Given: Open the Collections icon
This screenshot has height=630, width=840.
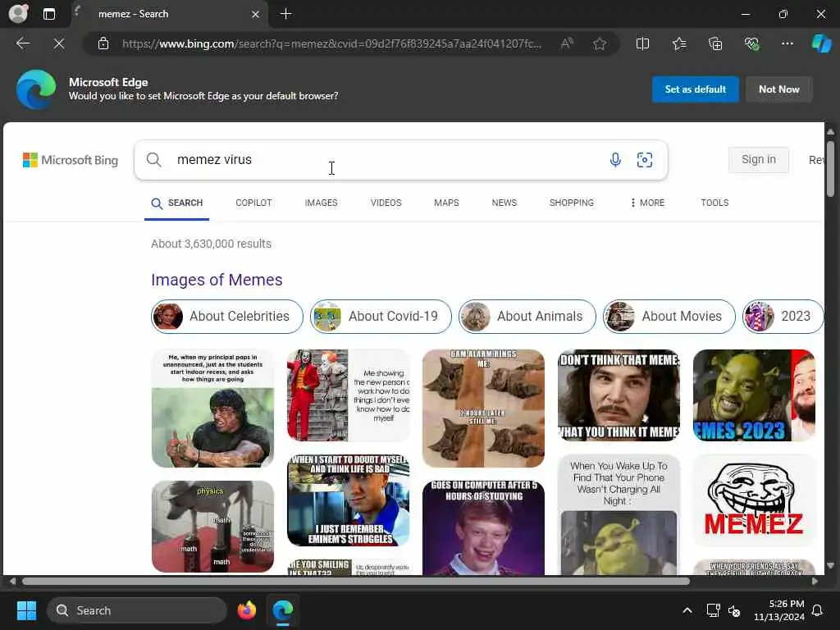Looking at the screenshot, I should [x=715, y=43].
